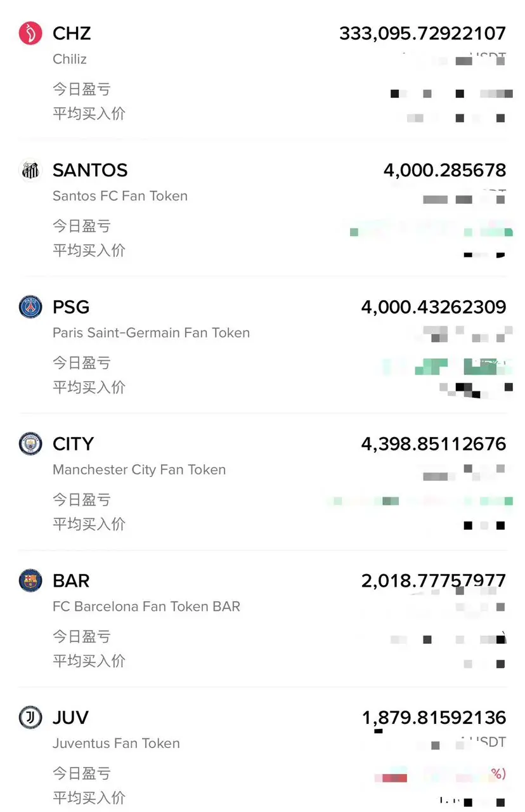The height and width of the screenshot is (812, 525).
Task: Tap the Chiliz CHZ coin icon
Action: (x=30, y=33)
